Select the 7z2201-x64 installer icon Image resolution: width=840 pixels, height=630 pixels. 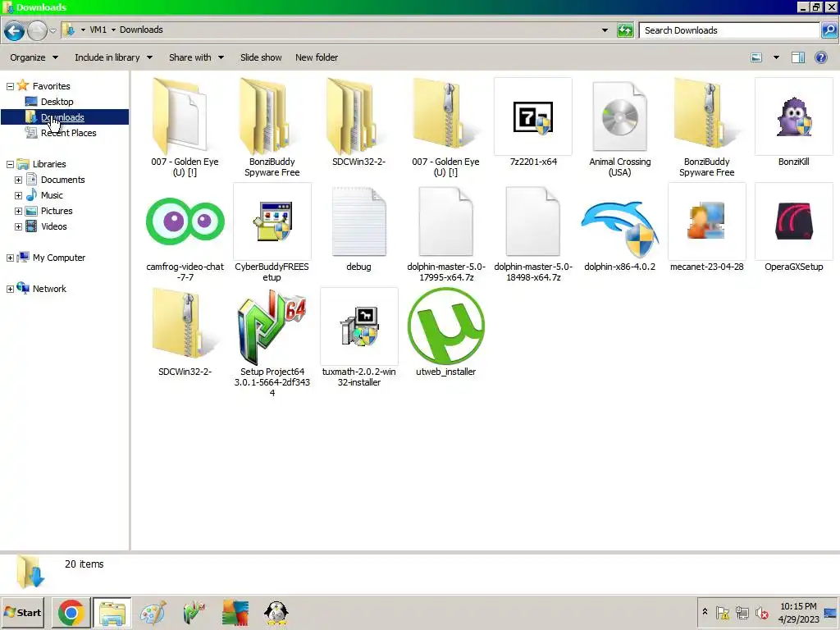[x=533, y=116]
